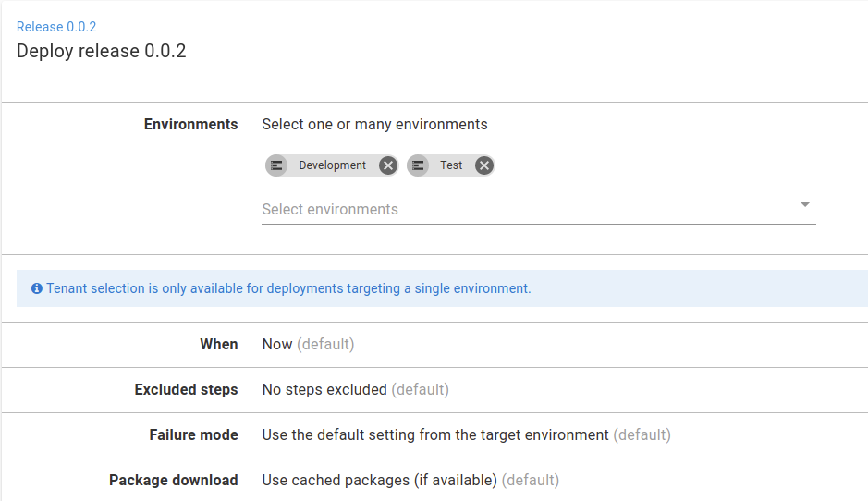868x501 pixels.
Task: Select the Development chip label
Action: [332, 165]
